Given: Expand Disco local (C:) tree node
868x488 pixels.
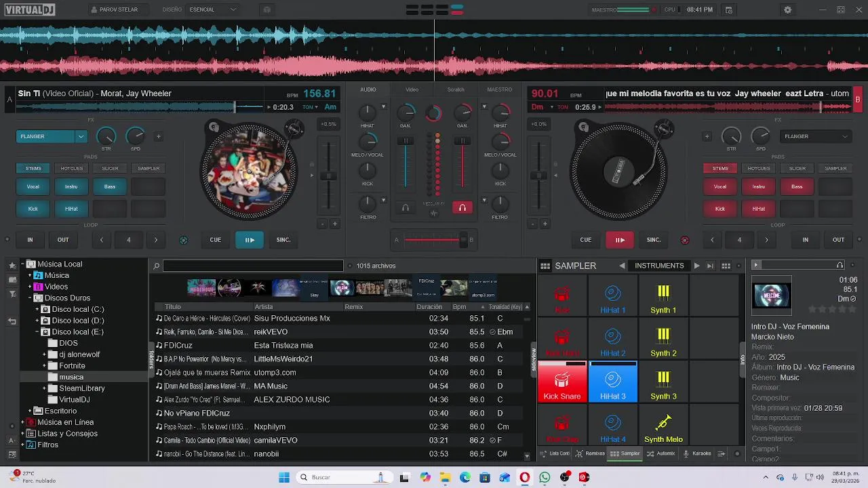Looking at the screenshot, I should coord(37,309).
